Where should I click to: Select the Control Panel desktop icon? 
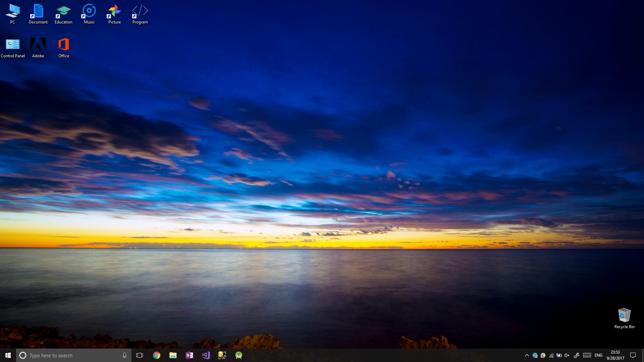(x=13, y=48)
